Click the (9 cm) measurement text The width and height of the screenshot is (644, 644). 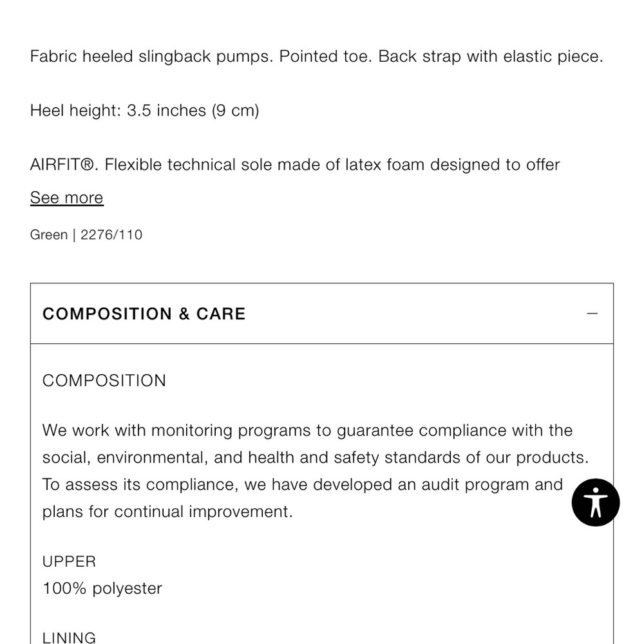point(236,111)
